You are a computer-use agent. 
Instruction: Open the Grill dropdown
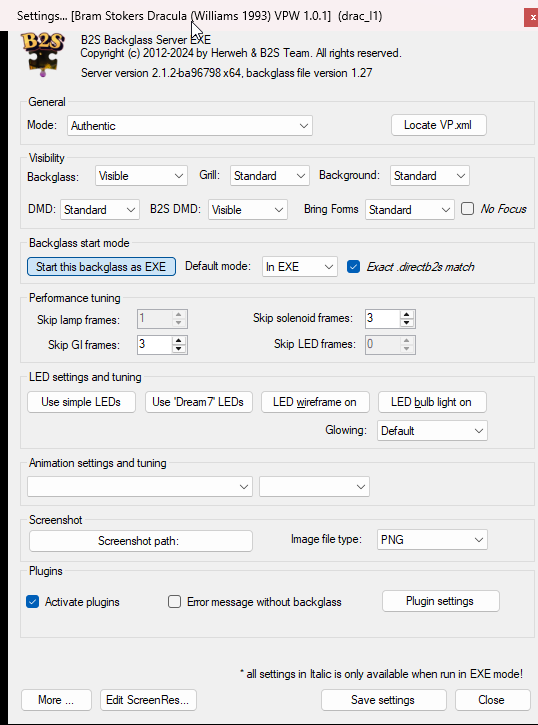pos(269,176)
